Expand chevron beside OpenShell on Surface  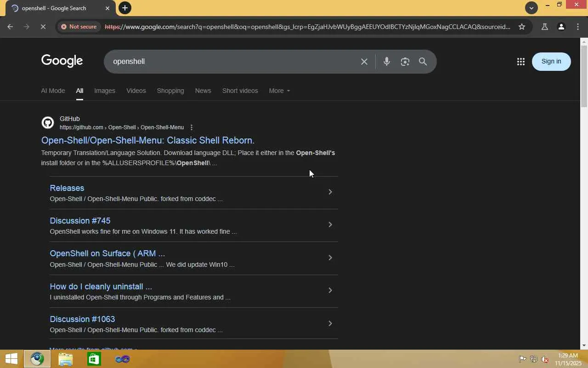tap(330, 258)
